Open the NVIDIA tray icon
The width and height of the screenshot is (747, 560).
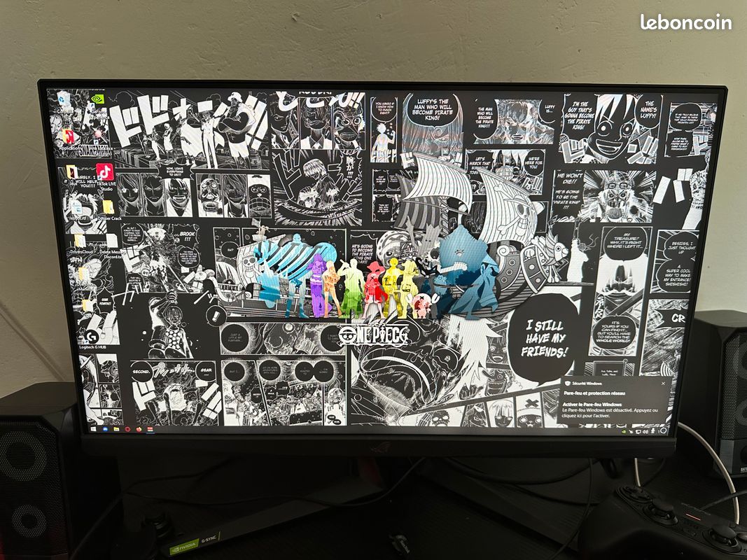click(624, 432)
